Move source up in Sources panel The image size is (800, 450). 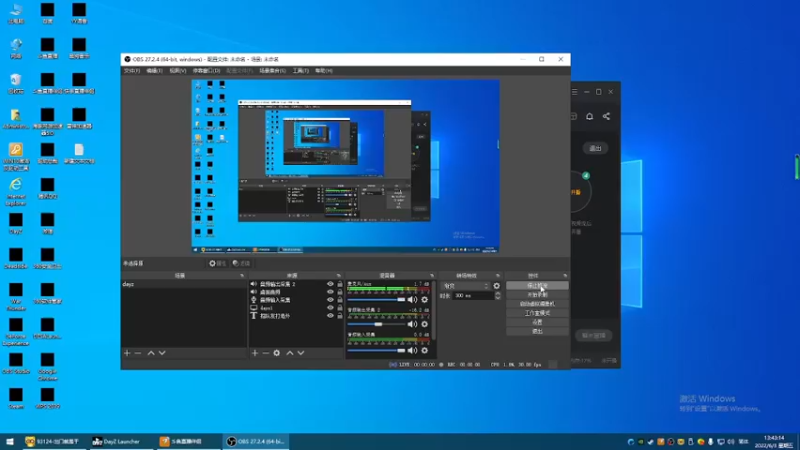[290, 353]
